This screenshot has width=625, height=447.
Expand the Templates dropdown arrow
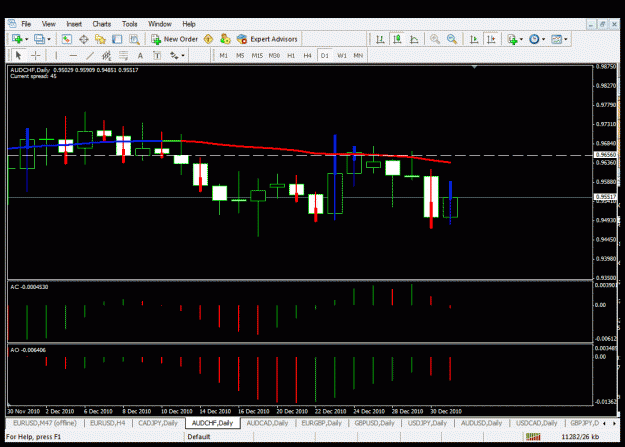pyautogui.click(x=566, y=39)
